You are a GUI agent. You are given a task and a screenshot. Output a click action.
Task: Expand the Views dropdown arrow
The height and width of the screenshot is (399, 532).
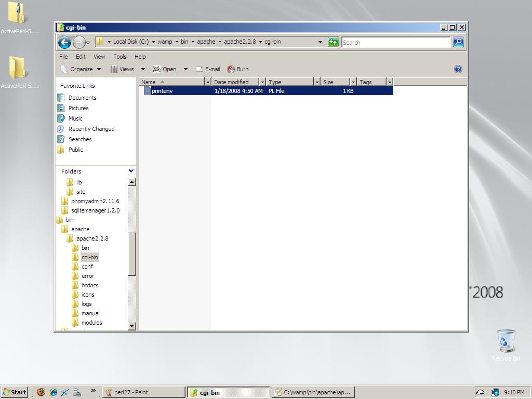click(143, 69)
